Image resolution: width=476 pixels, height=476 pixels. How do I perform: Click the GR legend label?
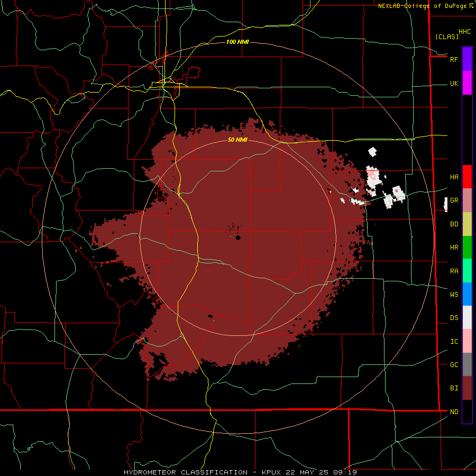(454, 200)
